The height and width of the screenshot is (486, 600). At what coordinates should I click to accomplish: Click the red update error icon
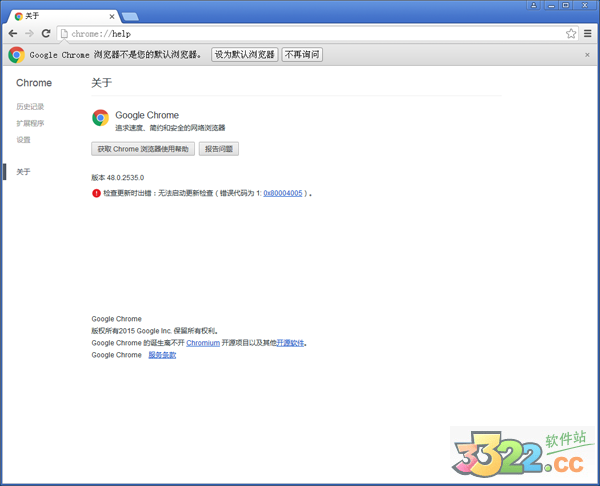pos(96,193)
